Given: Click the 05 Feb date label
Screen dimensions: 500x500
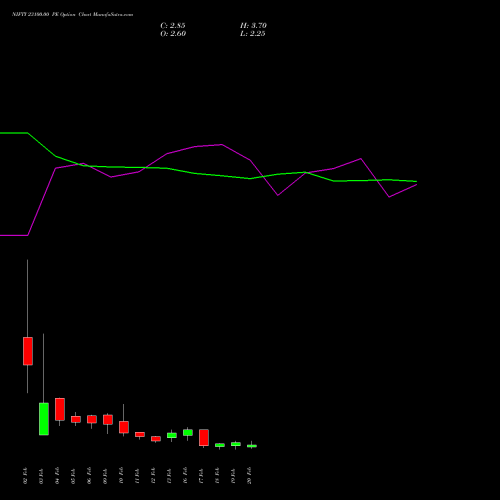Looking at the screenshot, I should pos(74,476).
